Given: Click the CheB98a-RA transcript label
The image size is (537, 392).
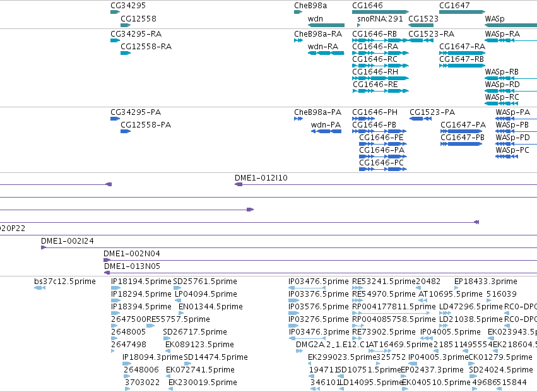Looking at the screenshot, I should pos(318,34).
